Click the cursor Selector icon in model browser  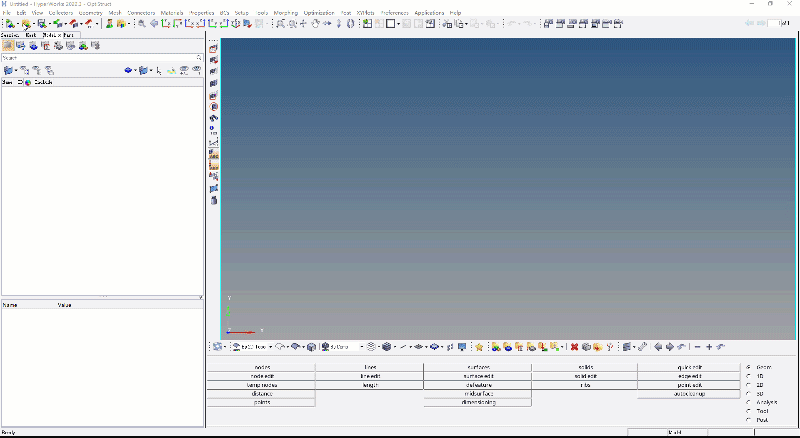pos(159,70)
